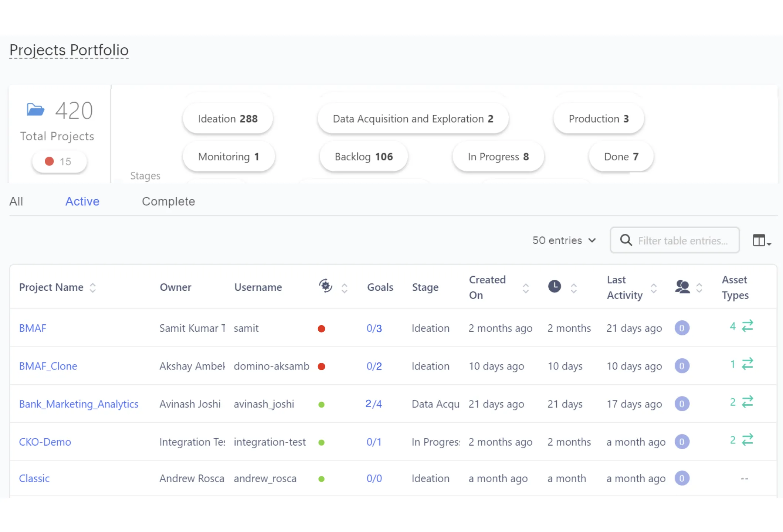Click the magnifier search icon in the filter box
This screenshot has width=783, height=532.
[626, 240]
